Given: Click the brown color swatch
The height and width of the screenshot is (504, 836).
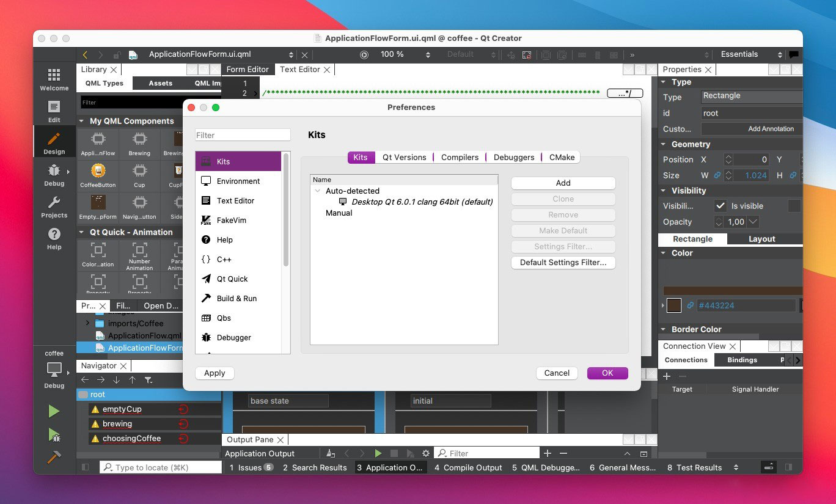Looking at the screenshot, I should pyautogui.click(x=674, y=305).
